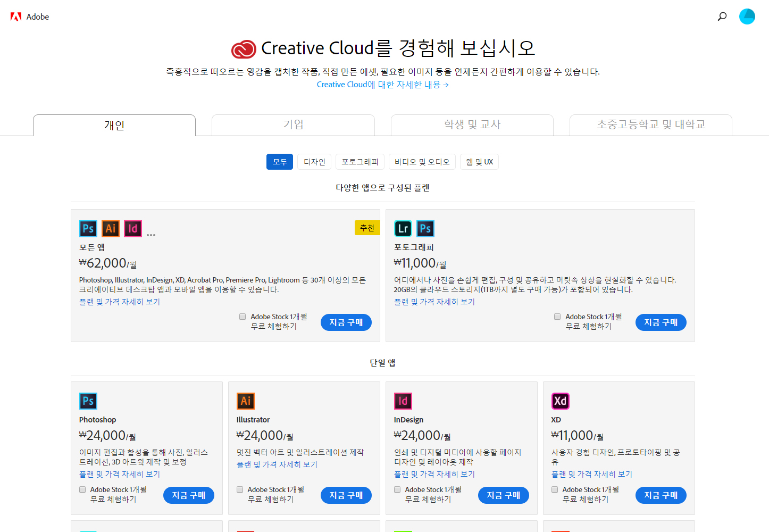Click 지금 구매 for InDesign
The width and height of the screenshot is (769, 532).
pos(504,495)
